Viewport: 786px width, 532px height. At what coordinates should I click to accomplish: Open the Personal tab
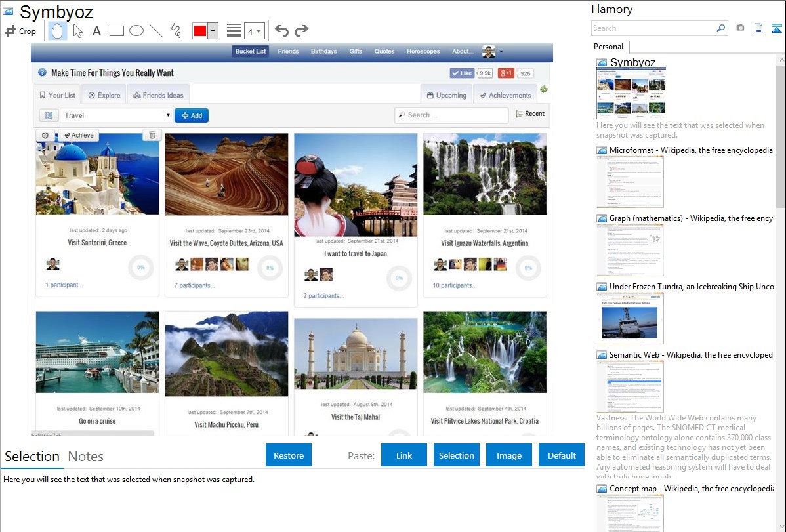(609, 47)
